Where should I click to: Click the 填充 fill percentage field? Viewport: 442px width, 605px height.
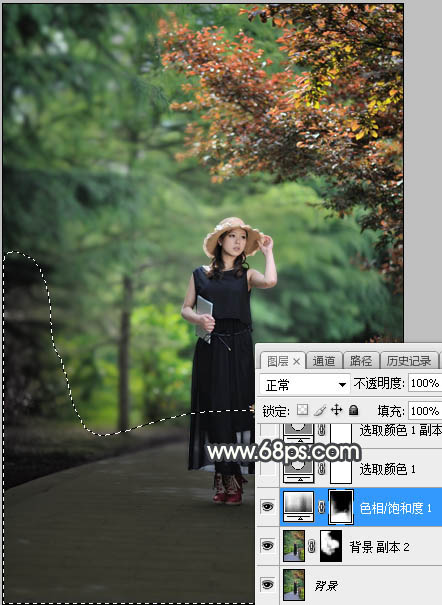point(425,411)
